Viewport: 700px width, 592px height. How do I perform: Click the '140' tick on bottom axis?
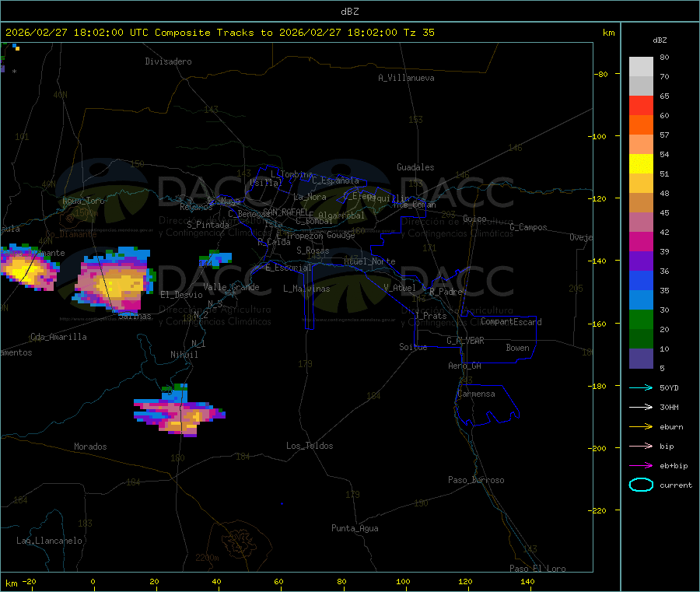(x=527, y=581)
